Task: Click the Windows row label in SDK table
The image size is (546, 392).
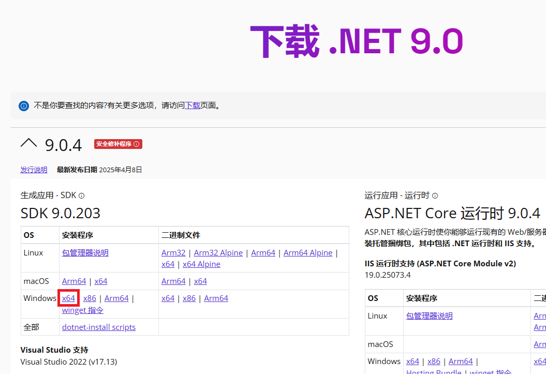Action: pyautogui.click(x=40, y=298)
